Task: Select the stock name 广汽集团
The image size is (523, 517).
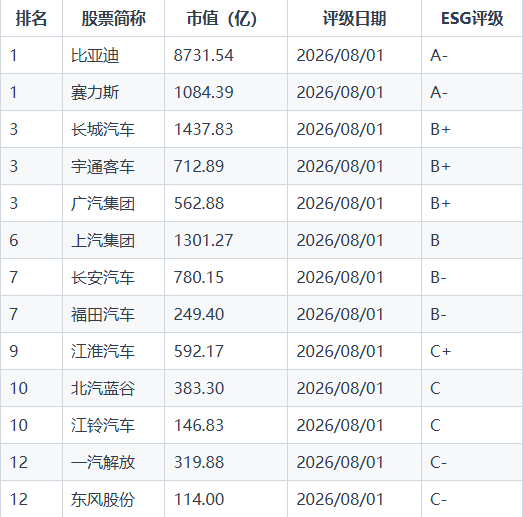Action: point(103,203)
